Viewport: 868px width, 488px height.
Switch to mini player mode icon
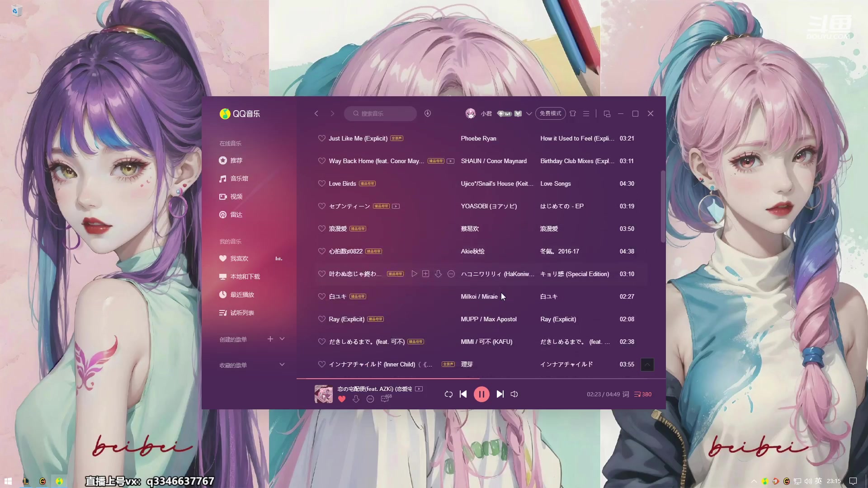click(607, 114)
